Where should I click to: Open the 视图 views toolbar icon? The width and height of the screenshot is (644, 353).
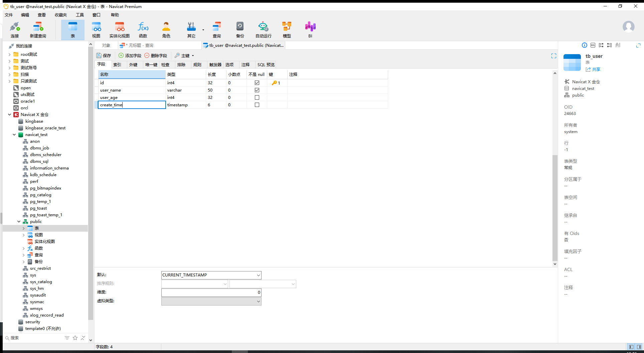96,30
